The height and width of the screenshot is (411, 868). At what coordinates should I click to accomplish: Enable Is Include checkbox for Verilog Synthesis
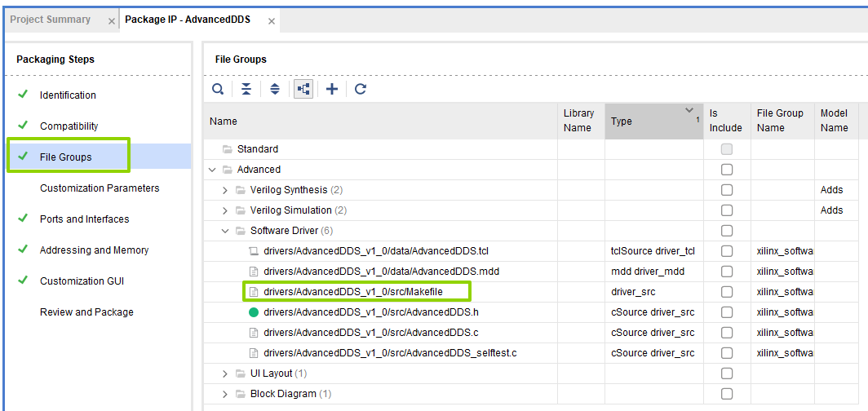pos(726,190)
